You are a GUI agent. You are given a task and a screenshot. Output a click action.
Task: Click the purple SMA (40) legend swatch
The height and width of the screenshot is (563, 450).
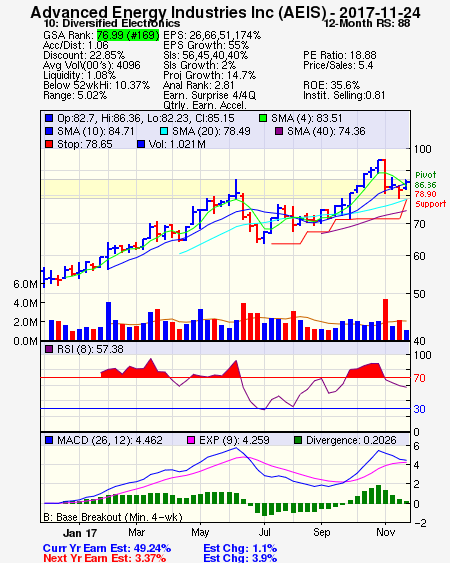(279, 131)
